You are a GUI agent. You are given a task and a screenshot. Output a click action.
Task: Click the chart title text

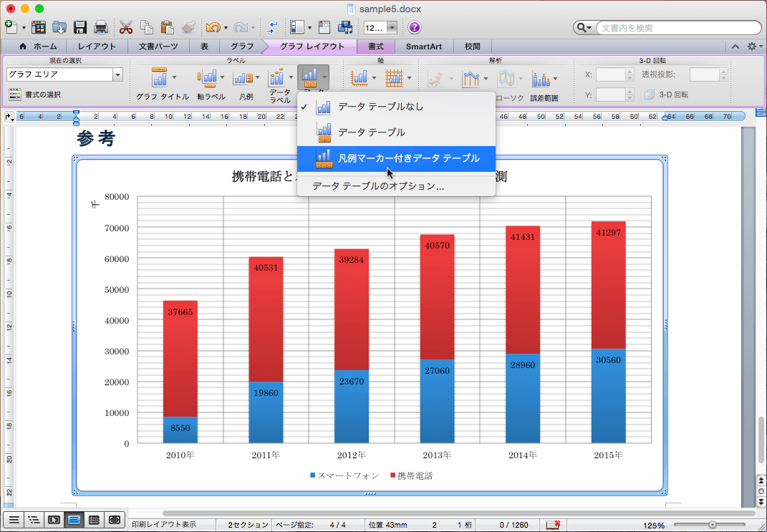click(x=370, y=177)
